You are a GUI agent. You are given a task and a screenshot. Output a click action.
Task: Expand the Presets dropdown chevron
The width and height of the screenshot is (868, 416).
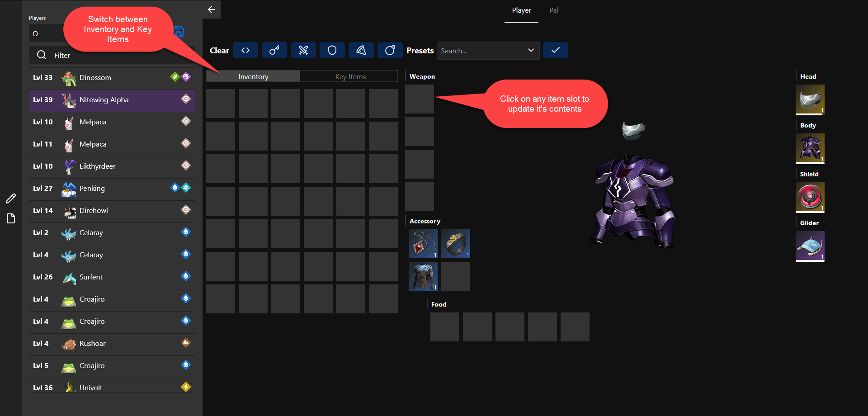(x=531, y=50)
